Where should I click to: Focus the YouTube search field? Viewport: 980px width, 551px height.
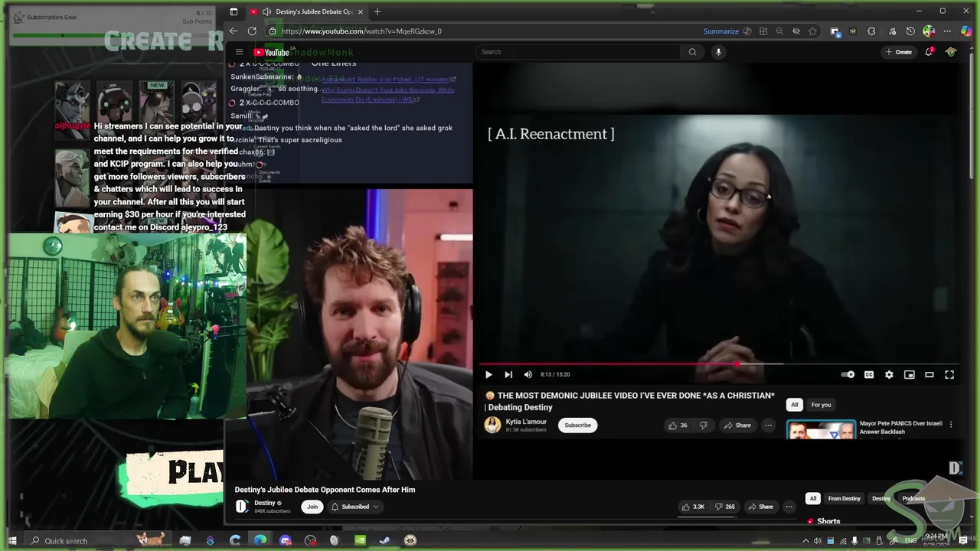tap(577, 52)
